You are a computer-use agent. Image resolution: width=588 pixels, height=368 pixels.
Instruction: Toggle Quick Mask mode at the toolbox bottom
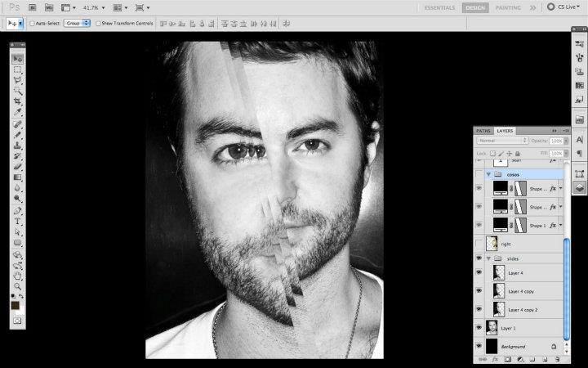tap(17, 321)
